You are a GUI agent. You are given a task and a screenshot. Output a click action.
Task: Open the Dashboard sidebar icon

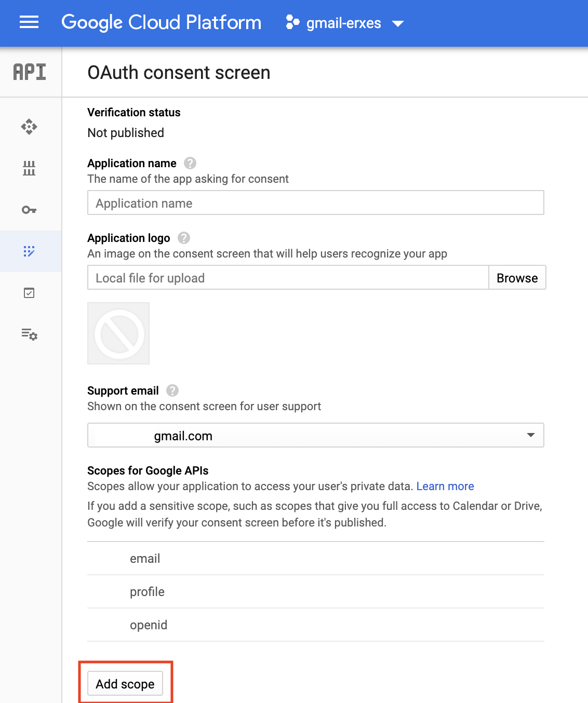[x=29, y=127]
